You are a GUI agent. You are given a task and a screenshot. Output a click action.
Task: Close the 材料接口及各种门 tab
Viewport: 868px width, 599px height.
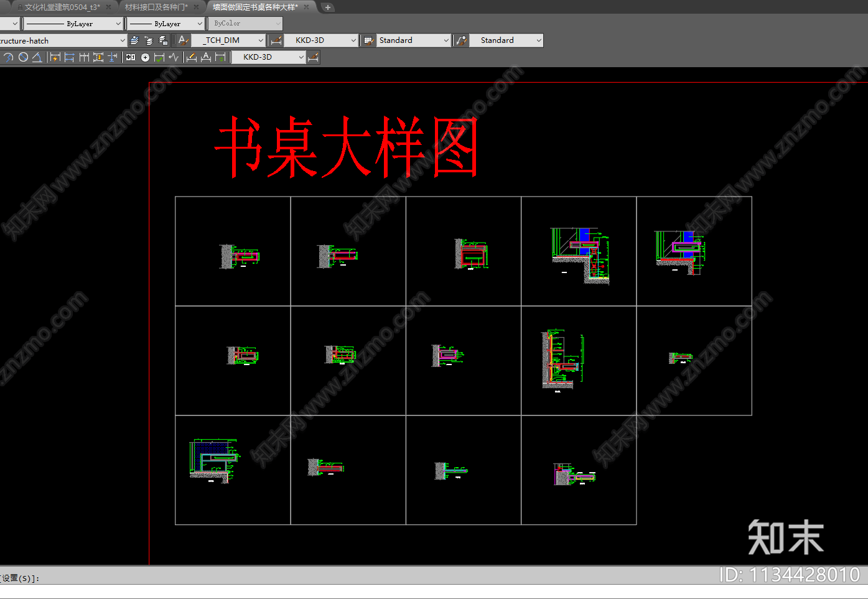pos(197,7)
